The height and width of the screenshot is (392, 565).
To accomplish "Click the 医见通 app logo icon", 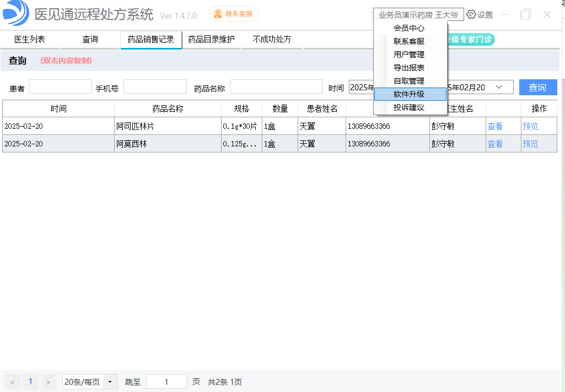I will coord(15,14).
